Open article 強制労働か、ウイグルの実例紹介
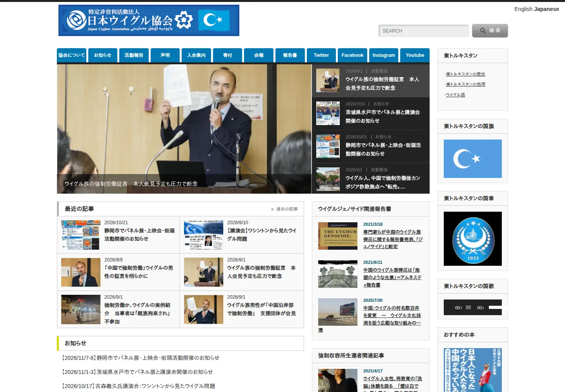This screenshot has width=565, height=392. 137,313
